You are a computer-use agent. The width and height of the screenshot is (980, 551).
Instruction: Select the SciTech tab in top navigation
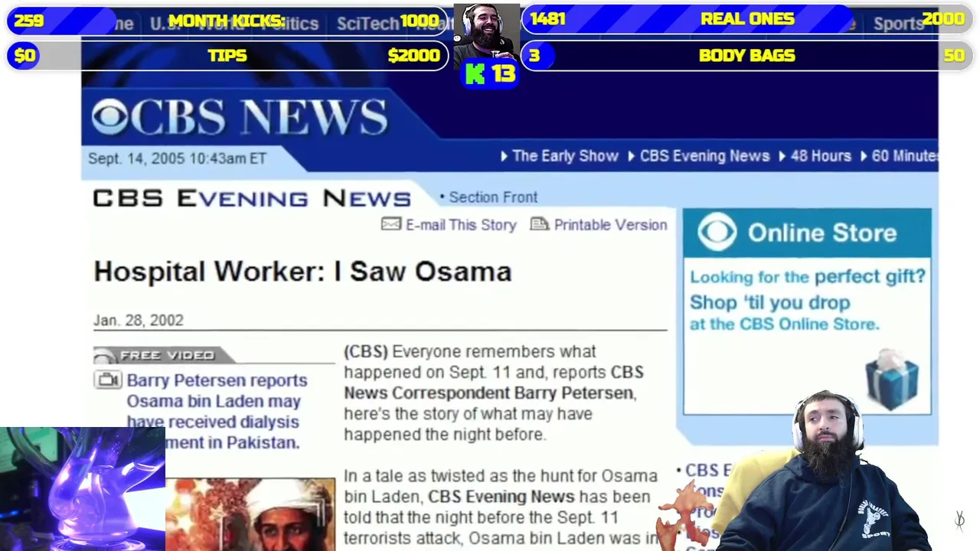367,24
